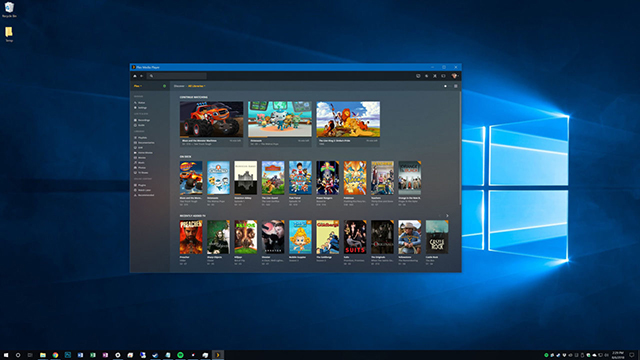
Task: Open Paw Patrol poster in On Deck
Action: tap(300, 178)
